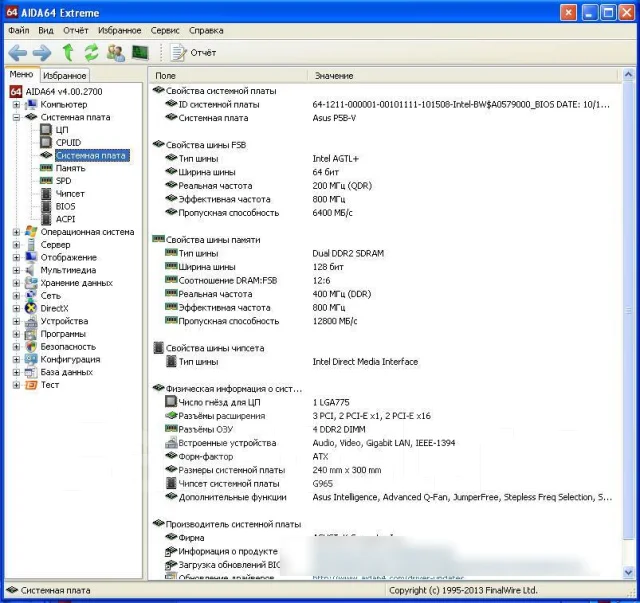Click the Конфигурация icon in tree
This screenshot has height=603, width=640.
click(x=31, y=359)
